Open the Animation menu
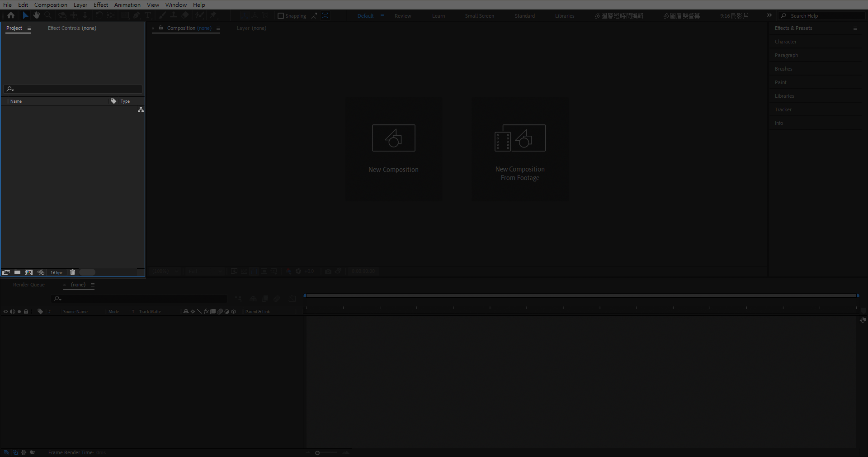This screenshot has width=868, height=457. point(127,5)
